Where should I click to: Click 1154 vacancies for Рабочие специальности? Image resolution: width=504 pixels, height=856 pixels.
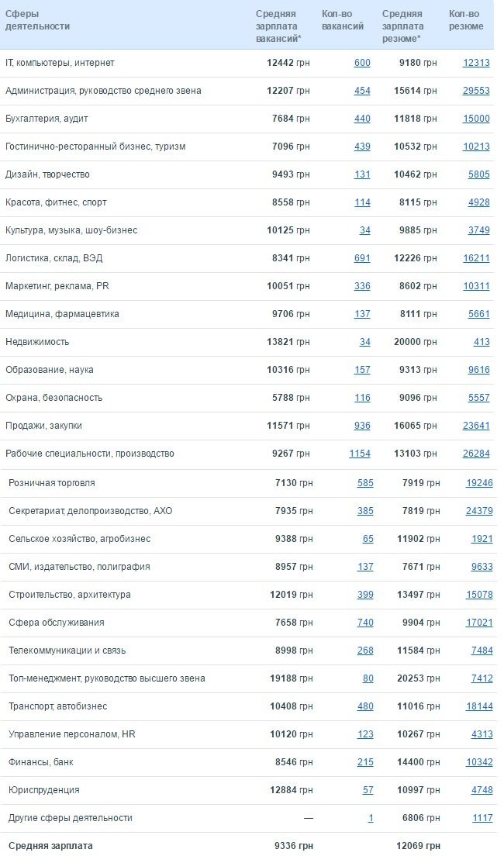click(x=360, y=454)
